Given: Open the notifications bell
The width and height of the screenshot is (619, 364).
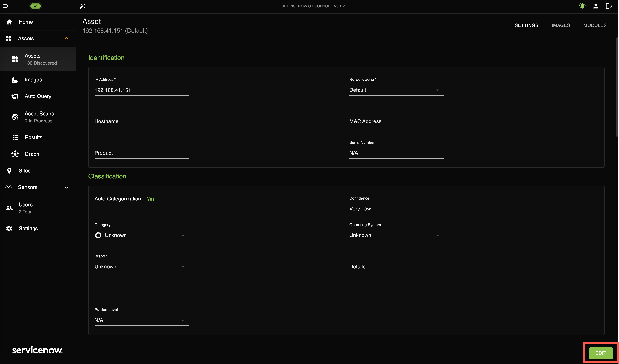Looking at the screenshot, I should pyautogui.click(x=582, y=6).
